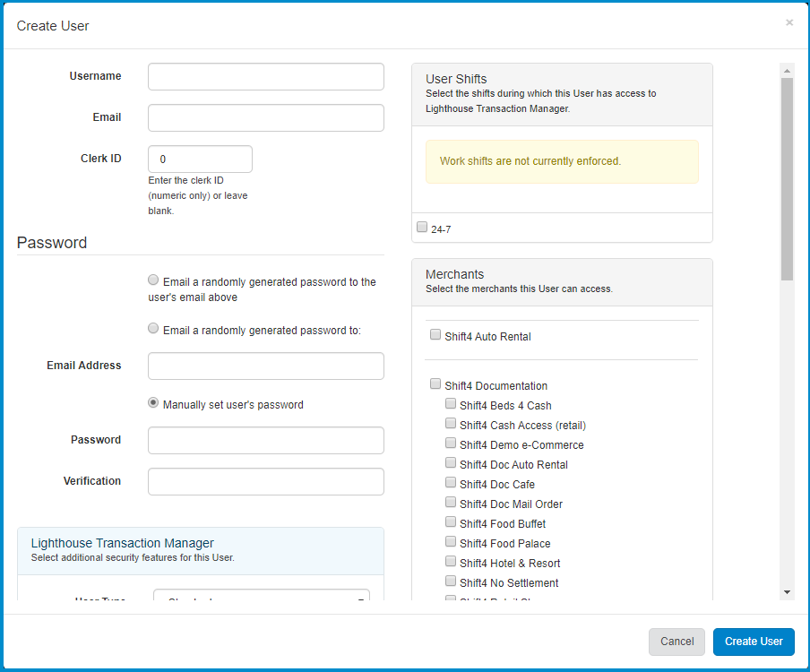Image resolution: width=810 pixels, height=672 pixels.
Task: Click the Email Address input field
Action: point(265,366)
